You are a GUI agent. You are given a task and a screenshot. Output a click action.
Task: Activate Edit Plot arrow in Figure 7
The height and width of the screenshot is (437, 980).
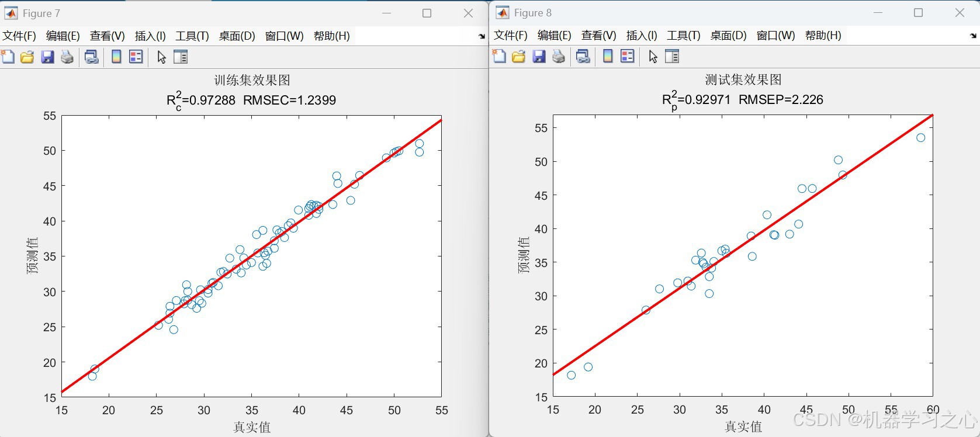(162, 57)
